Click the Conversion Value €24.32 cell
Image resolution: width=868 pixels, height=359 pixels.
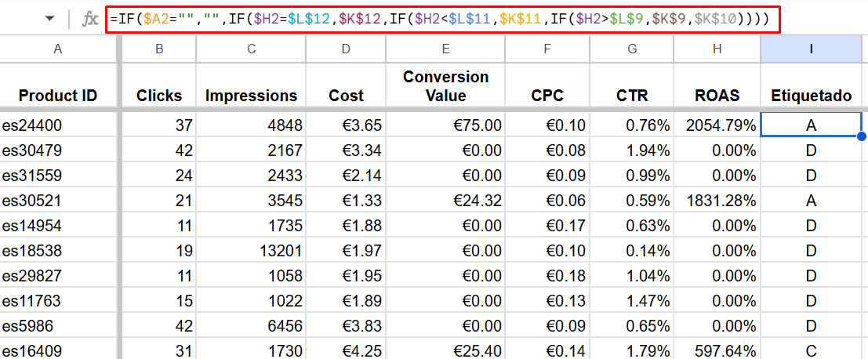pyautogui.click(x=445, y=200)
